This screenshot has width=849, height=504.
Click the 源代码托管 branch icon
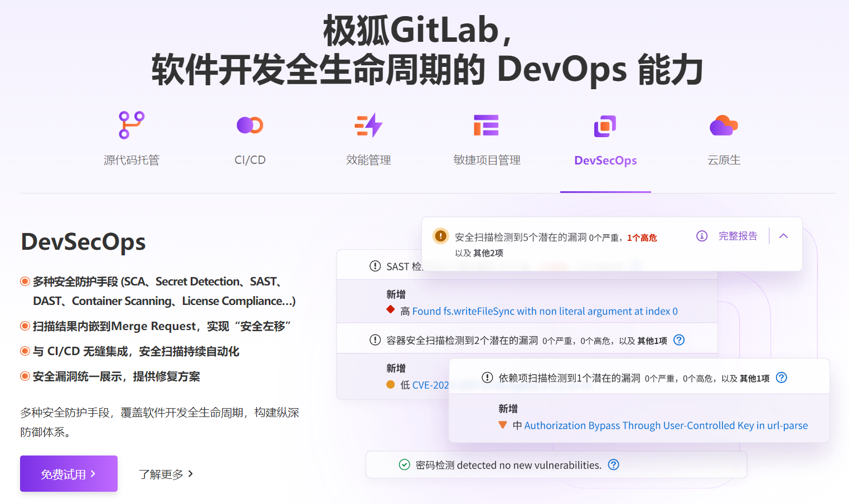[x=132, y=125]
